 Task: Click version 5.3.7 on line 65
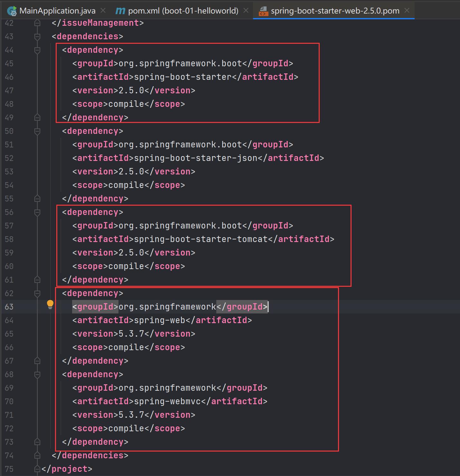tap(131, 334)
